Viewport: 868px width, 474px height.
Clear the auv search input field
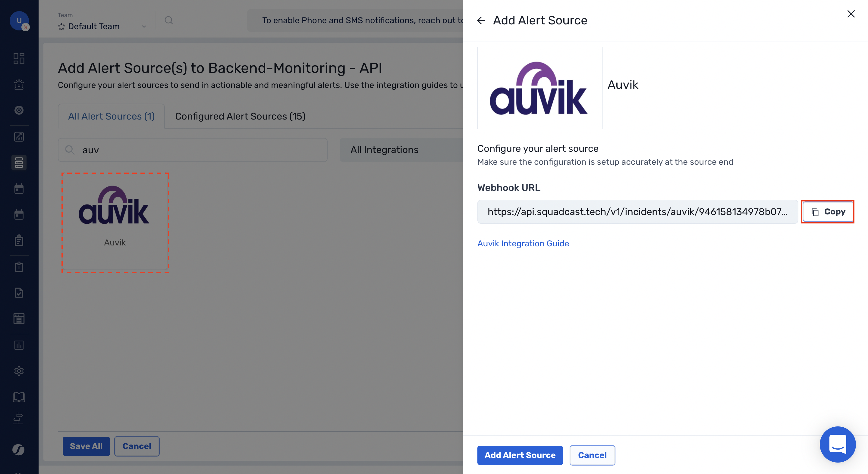(192, 150)
